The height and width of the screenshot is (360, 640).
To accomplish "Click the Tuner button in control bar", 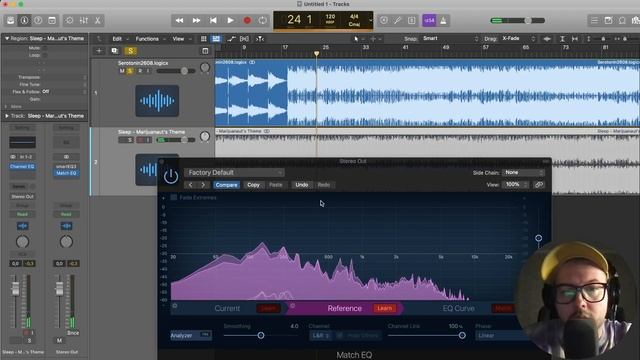I will click(x=398, y=20).
